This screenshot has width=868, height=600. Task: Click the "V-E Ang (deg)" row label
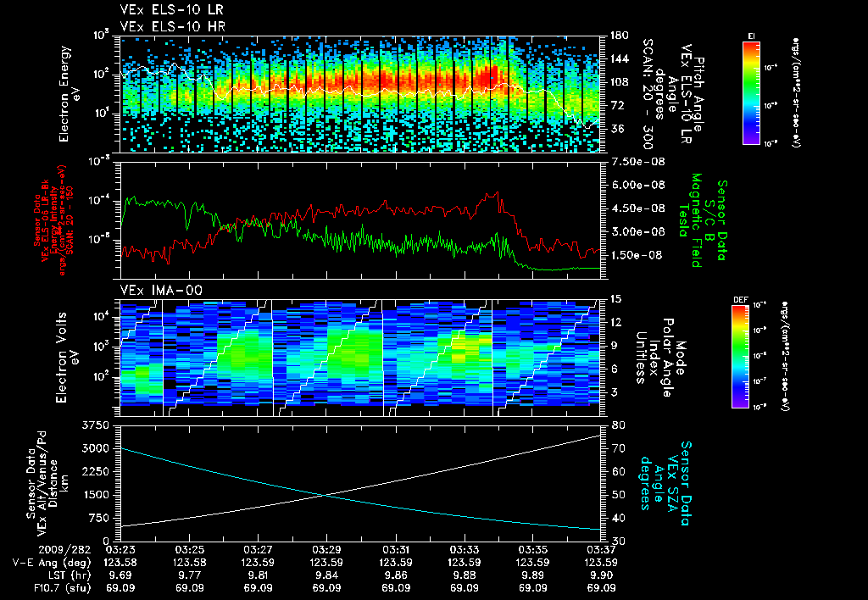point(52,563)
